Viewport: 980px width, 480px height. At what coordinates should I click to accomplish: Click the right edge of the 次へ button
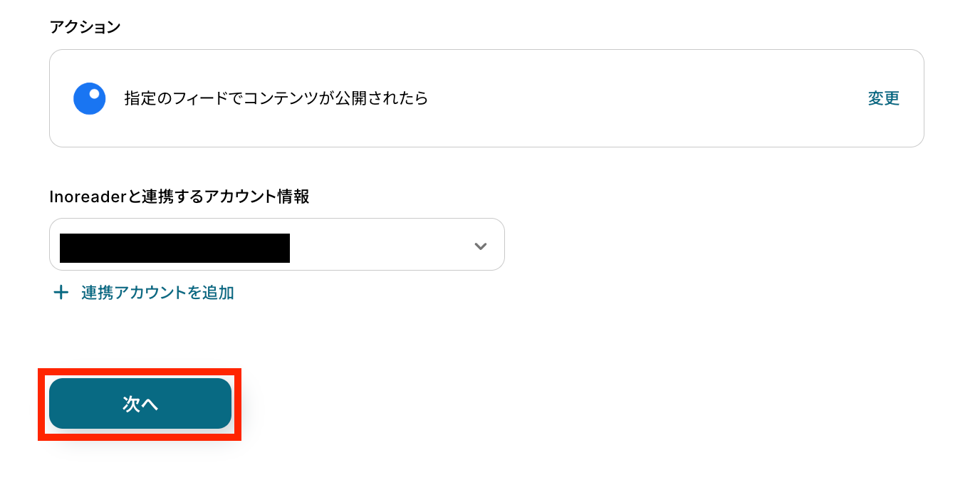pyautogui.click(x=226, y=404)
